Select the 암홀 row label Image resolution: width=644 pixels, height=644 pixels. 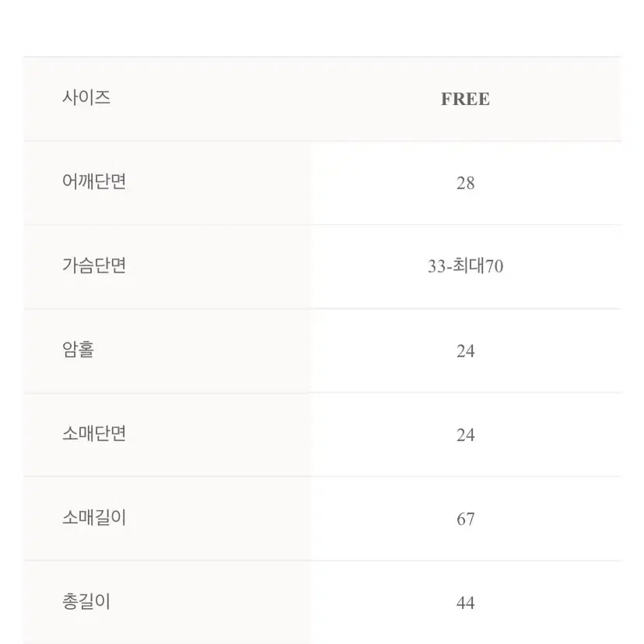pos(78,350)
